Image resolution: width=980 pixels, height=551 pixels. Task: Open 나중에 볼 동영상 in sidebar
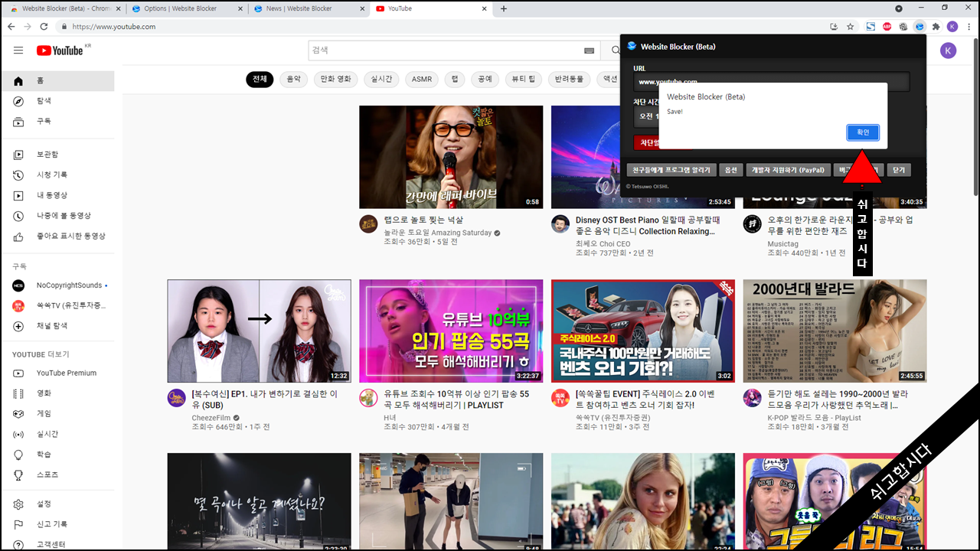click(x=57, y=216)
